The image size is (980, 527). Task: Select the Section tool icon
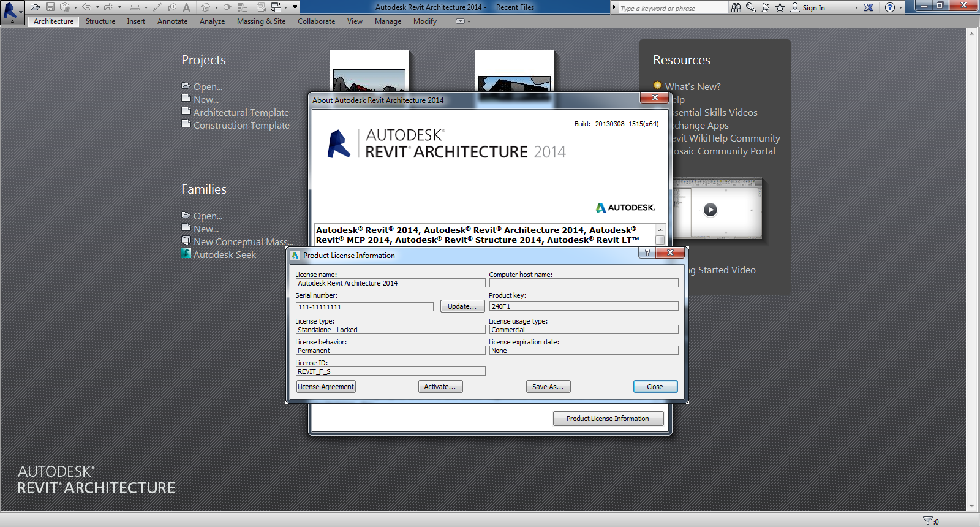(227, 7)
